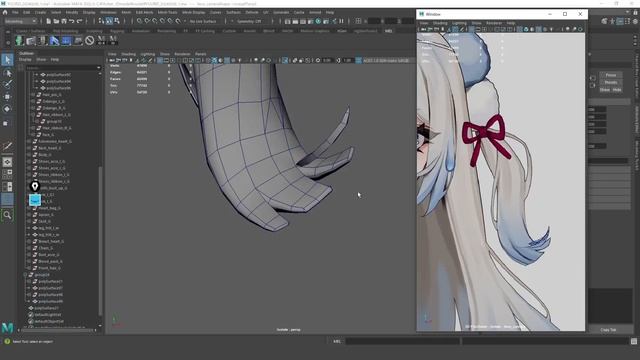Collapse the group24 node in Outliner
The height and width of the screenshot is (360, 640).
(x=26, y=275)
